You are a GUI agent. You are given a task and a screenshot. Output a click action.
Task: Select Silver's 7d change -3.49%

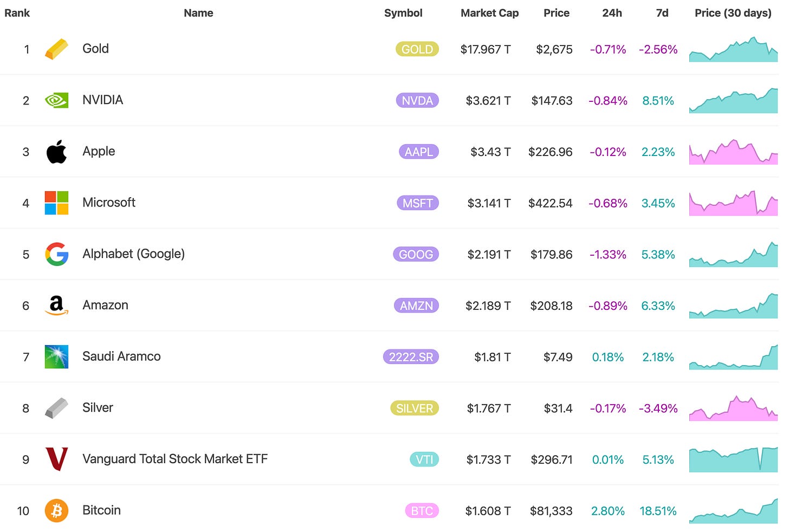658,408
